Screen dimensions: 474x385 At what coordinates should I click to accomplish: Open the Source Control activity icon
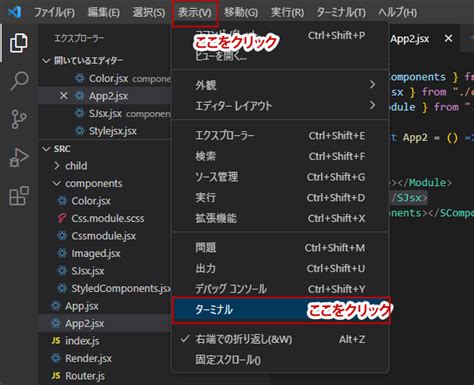click(x=19, y=119)
